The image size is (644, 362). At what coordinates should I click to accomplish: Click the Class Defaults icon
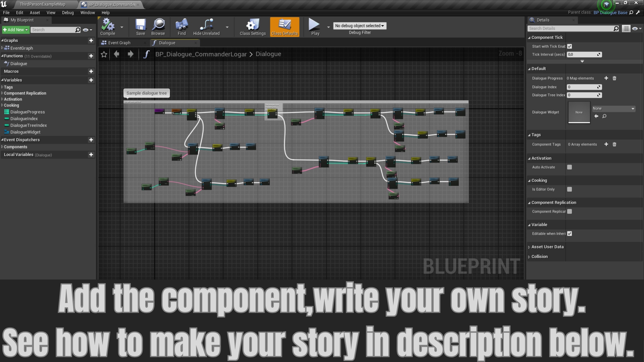(x=284, y=26)
